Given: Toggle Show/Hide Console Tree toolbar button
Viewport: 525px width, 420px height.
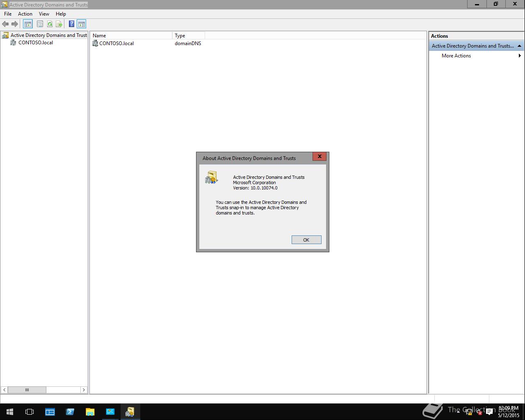Looking at the screenshot, I should click(28, 24).
